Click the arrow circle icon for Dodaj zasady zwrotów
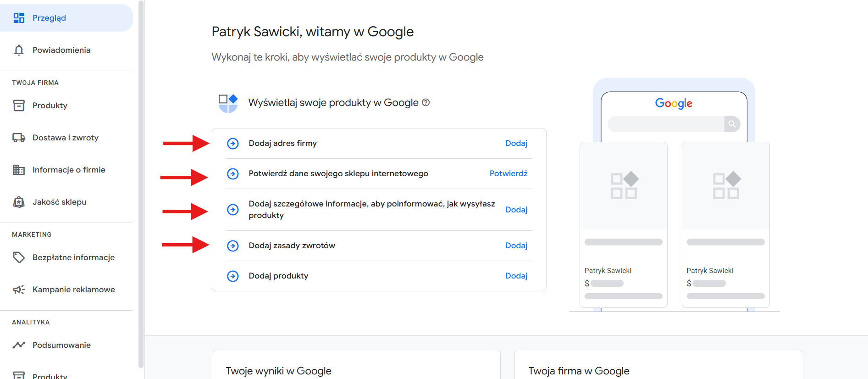The image size is (868, 379). click(233, 246)
